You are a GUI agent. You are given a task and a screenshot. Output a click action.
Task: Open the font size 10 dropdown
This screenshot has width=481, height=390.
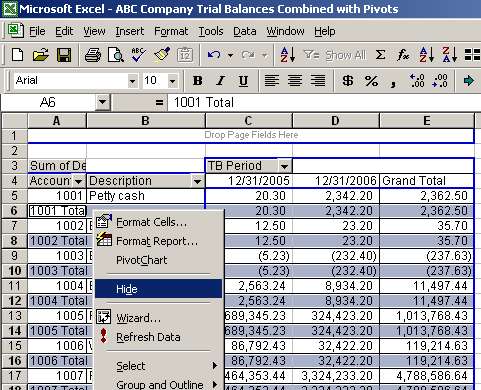pyautogui.click(x=172, y=81)
